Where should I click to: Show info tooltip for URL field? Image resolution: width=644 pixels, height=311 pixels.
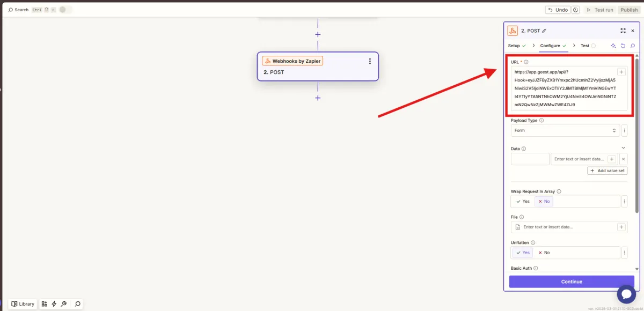point(526,62)
